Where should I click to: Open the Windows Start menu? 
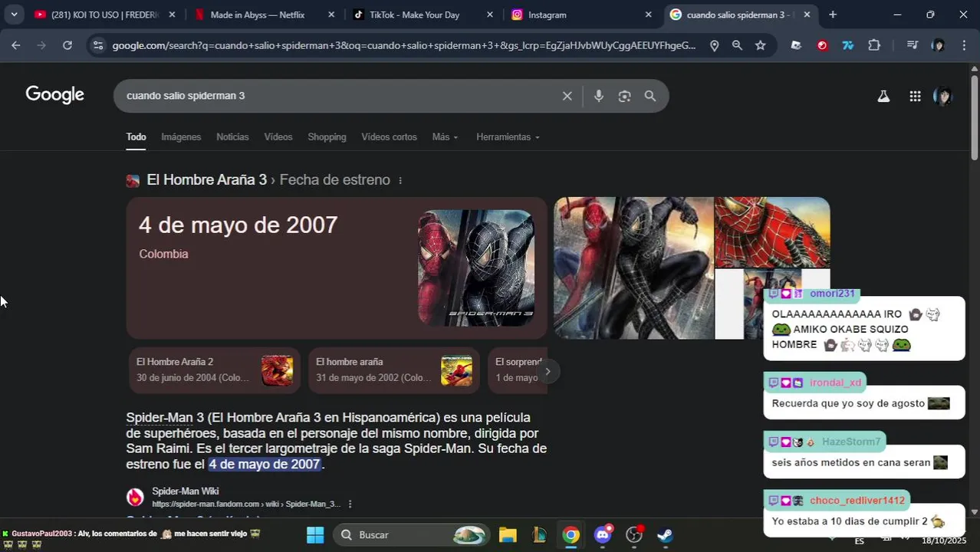315,534
